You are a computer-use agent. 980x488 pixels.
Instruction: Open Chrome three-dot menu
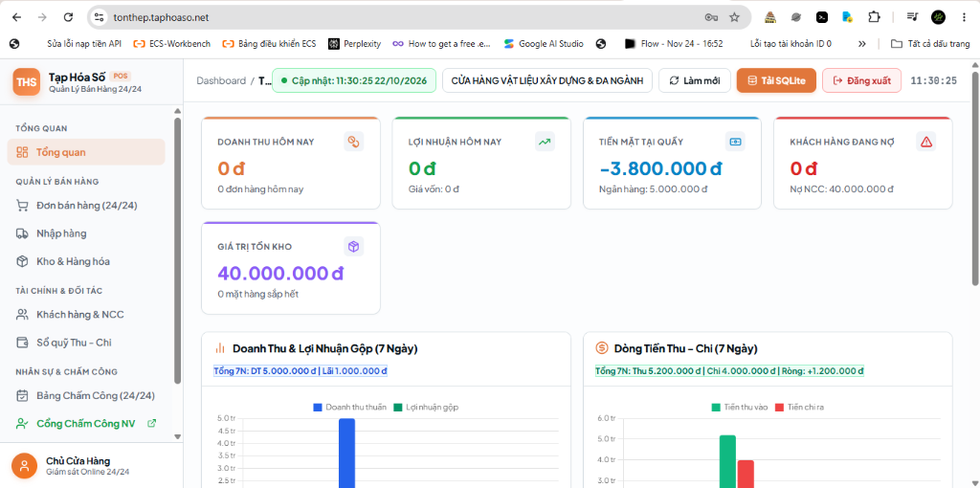click(x=965, y=17)
